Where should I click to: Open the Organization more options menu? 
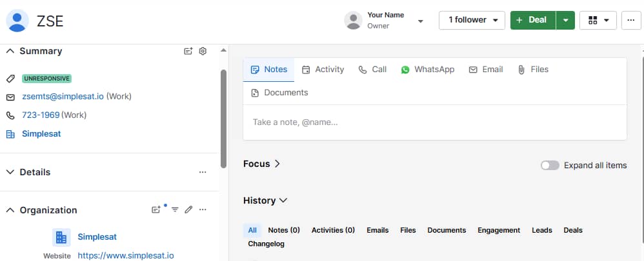tap(203, 209)
